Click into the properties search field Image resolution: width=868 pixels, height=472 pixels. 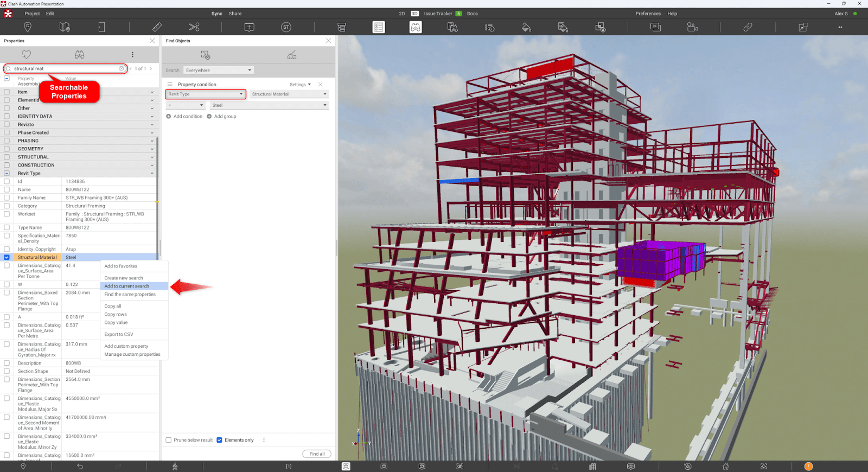click(x=65, y=68)
